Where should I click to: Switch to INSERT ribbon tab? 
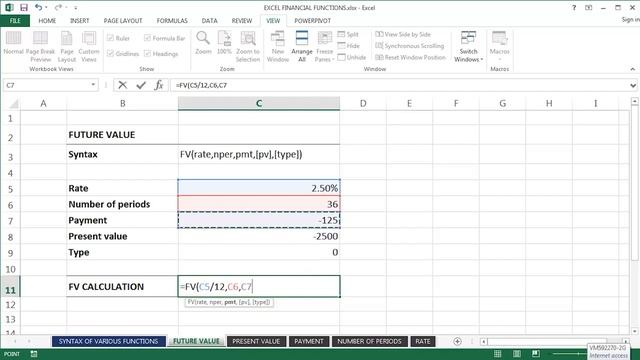point(79,20)
